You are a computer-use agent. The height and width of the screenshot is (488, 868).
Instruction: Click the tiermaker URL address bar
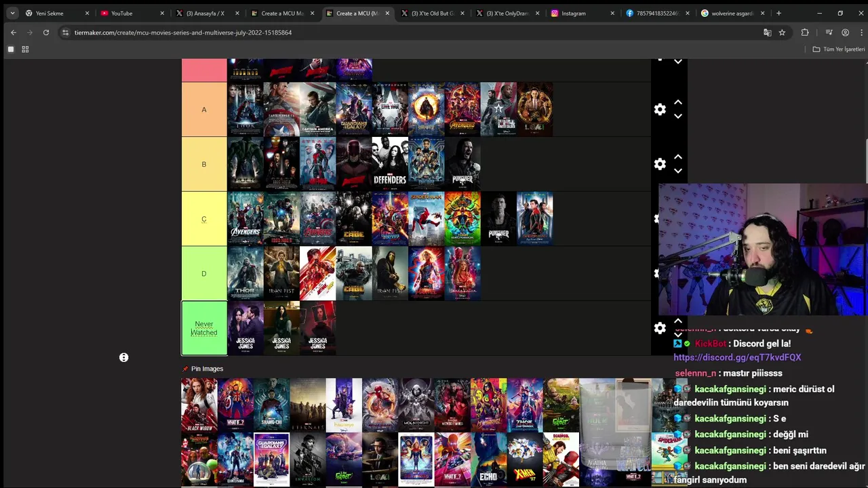(407, 33)
